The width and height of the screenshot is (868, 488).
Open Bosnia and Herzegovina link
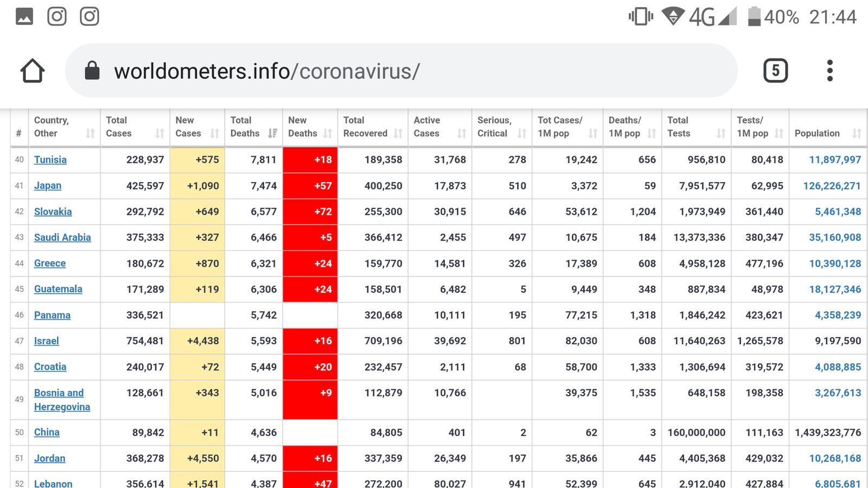click(x=61, y=400)
